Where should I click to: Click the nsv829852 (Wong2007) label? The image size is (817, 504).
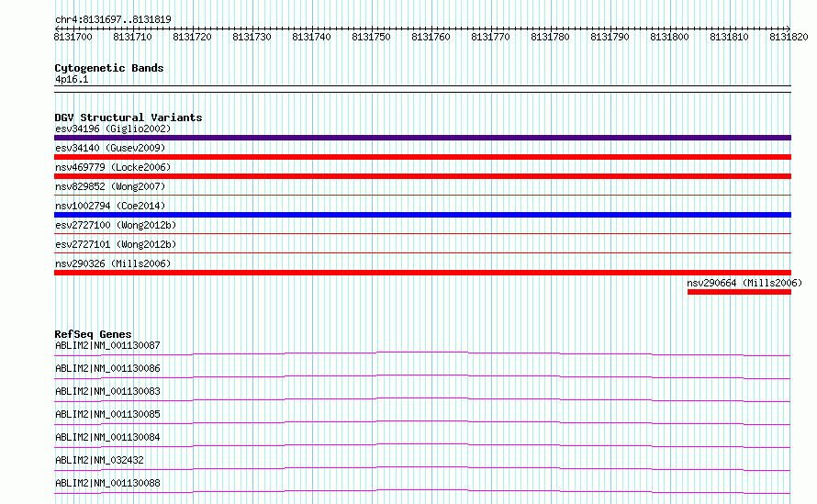110,186
